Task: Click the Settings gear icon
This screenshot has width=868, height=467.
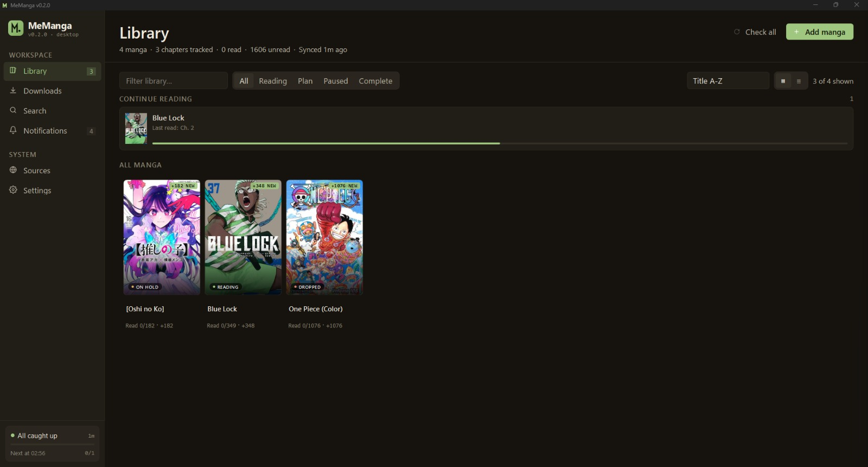Action: click(x=13, y=190)
